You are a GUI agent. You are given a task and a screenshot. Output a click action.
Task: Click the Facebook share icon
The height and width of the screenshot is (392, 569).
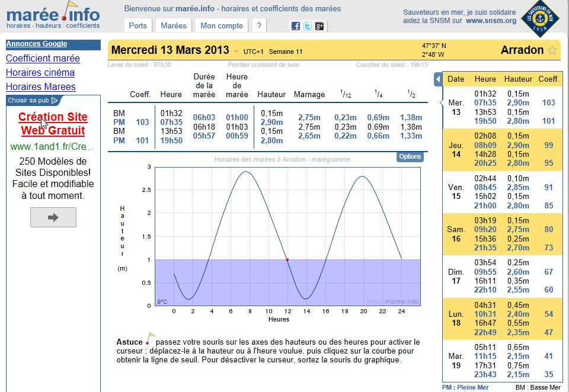coord(296,26)
